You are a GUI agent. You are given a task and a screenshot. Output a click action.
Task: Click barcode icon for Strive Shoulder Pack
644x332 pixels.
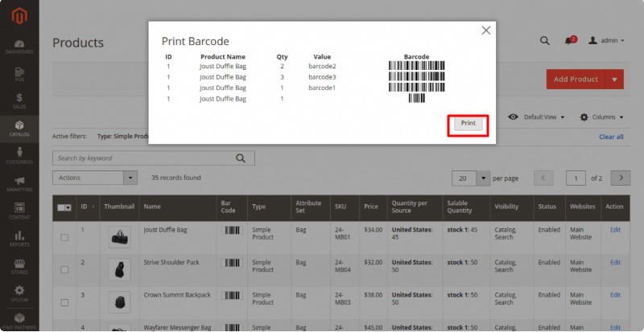pos(232,263)
